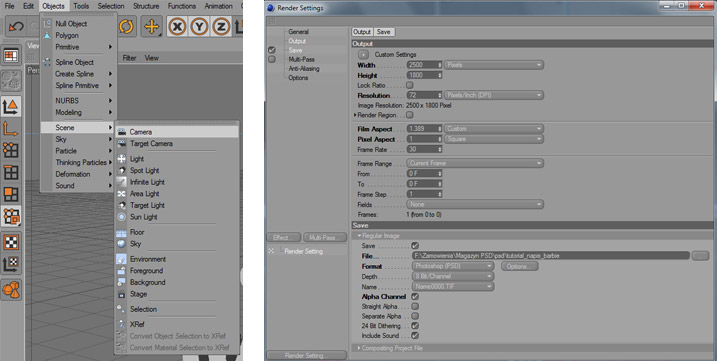Select Anti-Aliasing in the Render Settings list
This screenshot has height=361, width=717.
(x=304, y=69)
